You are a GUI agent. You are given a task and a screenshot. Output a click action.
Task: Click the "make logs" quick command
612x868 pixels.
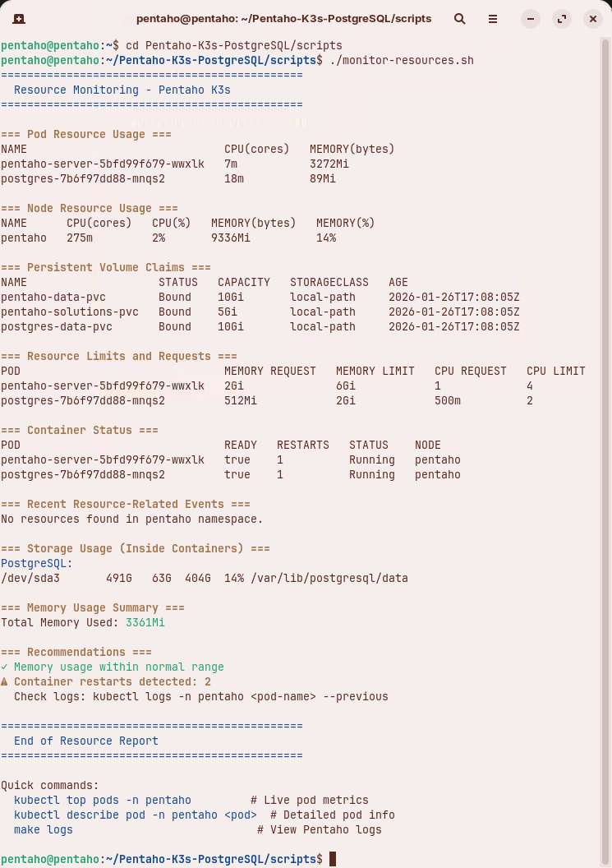coord(43,829)
